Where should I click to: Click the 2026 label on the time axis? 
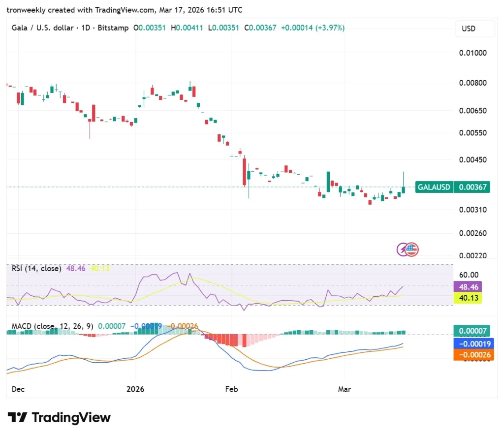pos(135,389)
